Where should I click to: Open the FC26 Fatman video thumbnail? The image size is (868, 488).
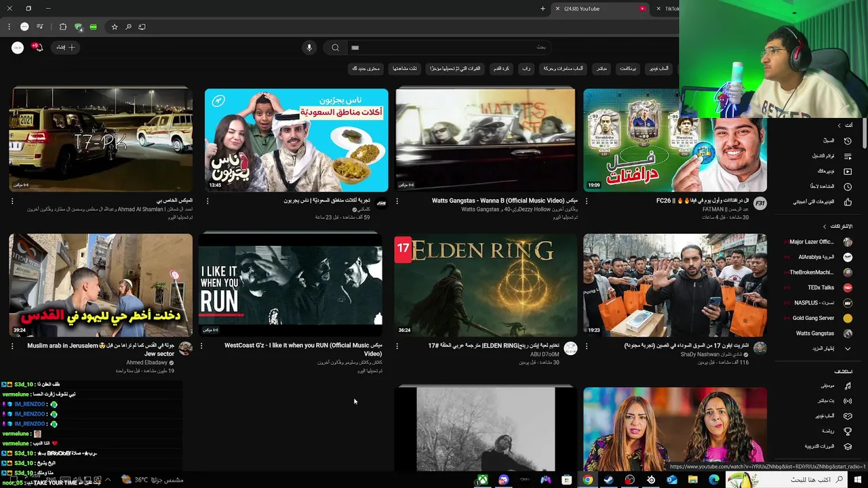[675, 140]
